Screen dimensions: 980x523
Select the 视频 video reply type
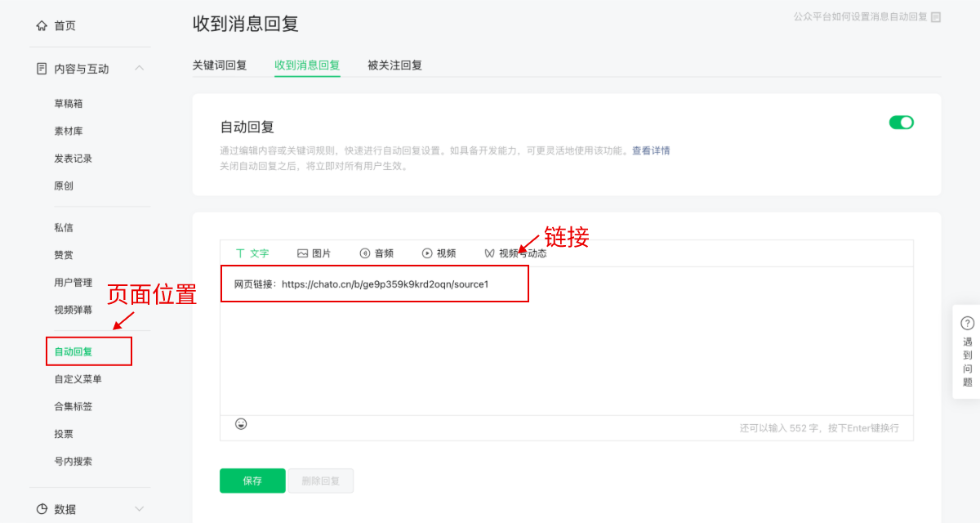pyautogui.click(x=439, y=253)
